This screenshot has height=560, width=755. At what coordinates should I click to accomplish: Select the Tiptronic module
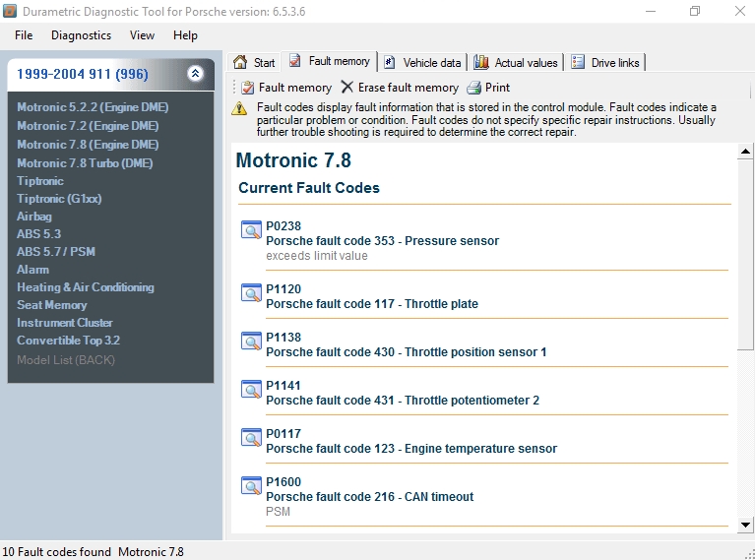pyautogui.click(x=40, y=181)
